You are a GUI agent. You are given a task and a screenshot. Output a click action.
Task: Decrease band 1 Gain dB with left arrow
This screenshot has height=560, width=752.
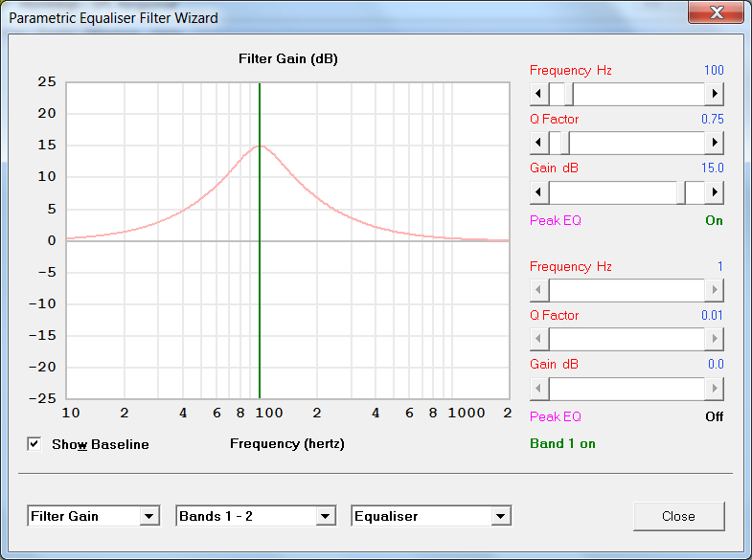(x=539, y=192)
